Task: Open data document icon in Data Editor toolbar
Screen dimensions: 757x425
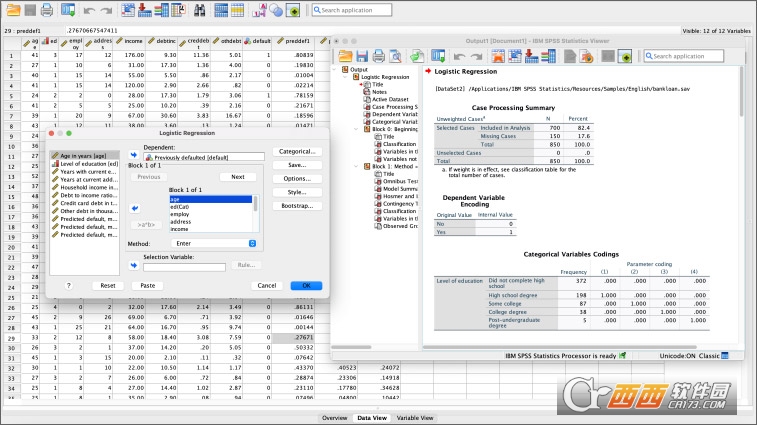Action: (13, 9)
